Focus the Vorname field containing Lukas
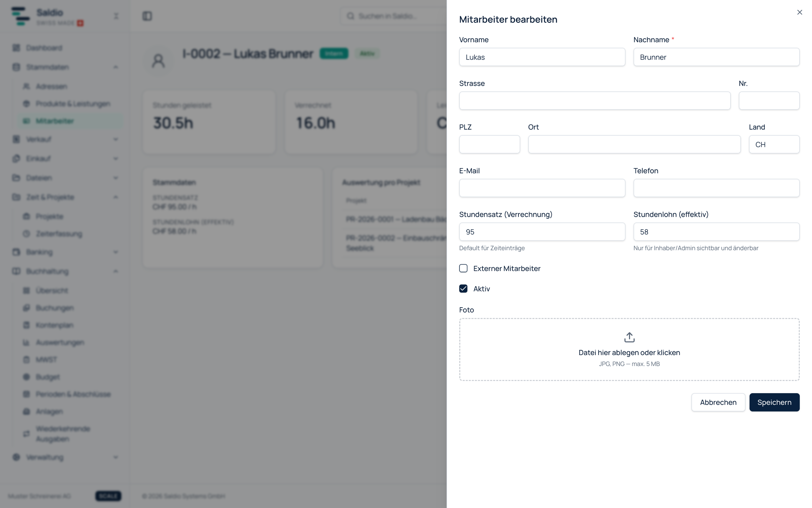This screenshot has height=508, width=812. tap(542, 57)
